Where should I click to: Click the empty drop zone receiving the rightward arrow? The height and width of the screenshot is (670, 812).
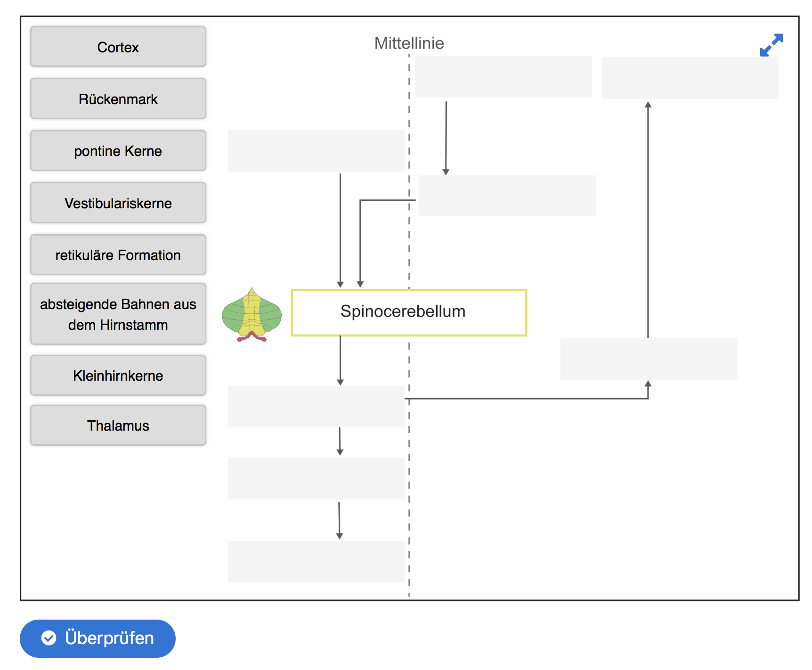tap(649, 359)
